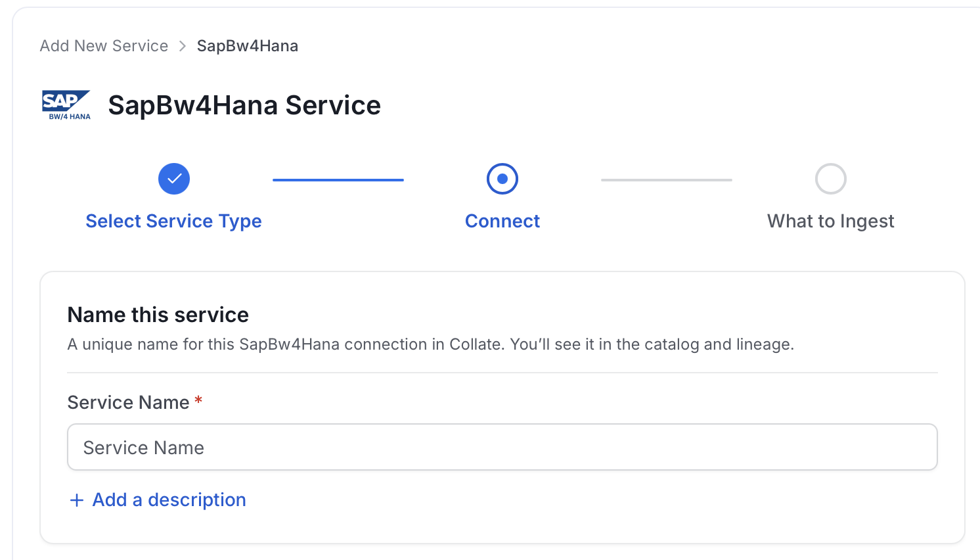The width and height of the screenshot is (980, 560).
Task: Click the SapBw4Hana Service heading
Action: [x=244, y=105]
